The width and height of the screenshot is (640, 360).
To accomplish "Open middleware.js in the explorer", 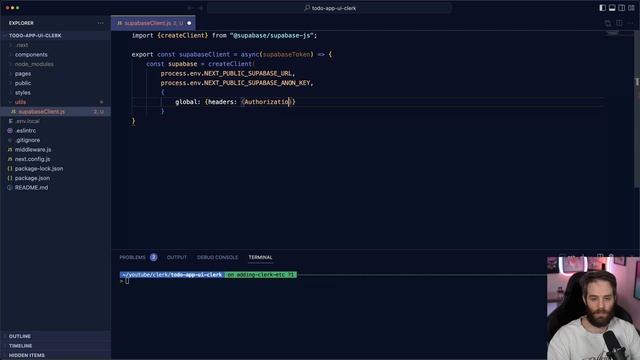I will point(33,149).
